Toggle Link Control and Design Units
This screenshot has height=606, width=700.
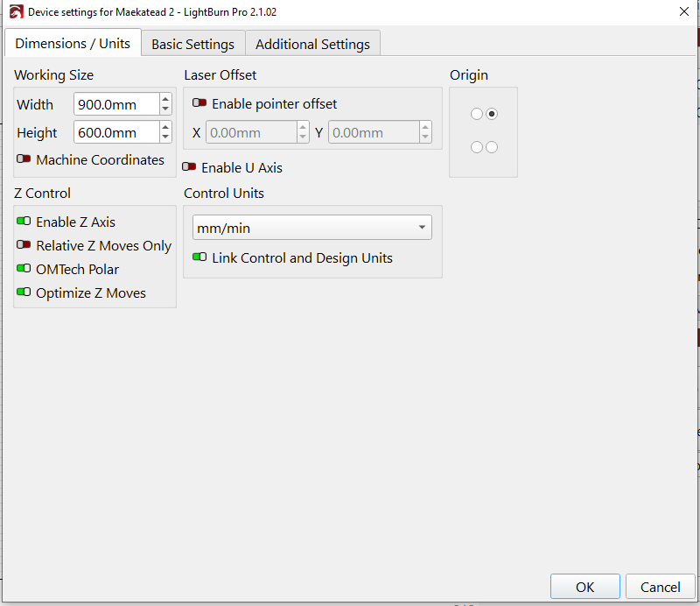click(199, 257)
